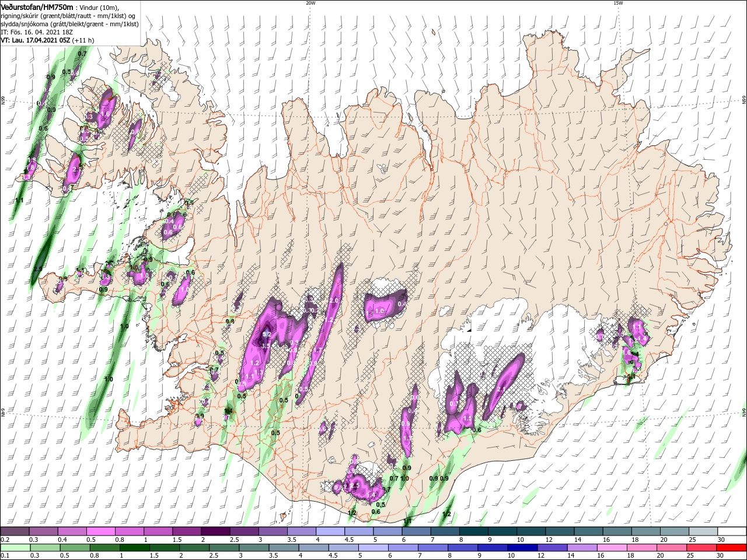Click the '3.2' precipitation value on the map
This screenshot has width=747, height=560.
coord(267,334)
